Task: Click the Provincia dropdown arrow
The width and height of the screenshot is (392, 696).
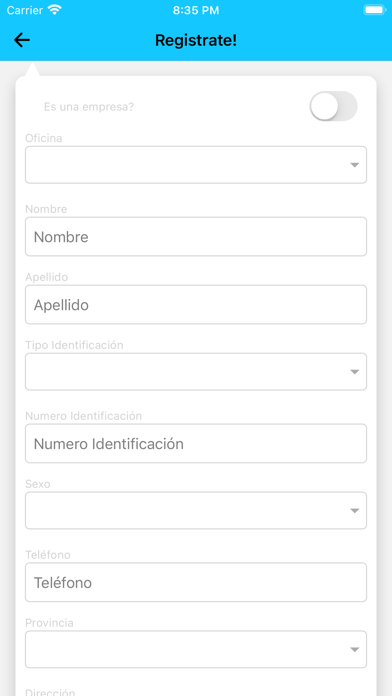Action: (x=354, y=650)
